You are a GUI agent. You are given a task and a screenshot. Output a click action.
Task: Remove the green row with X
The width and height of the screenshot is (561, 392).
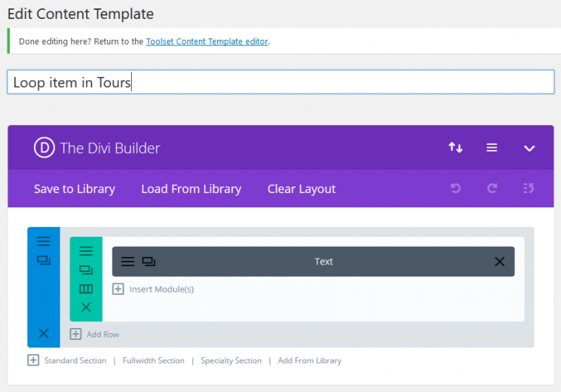(86, 308)
